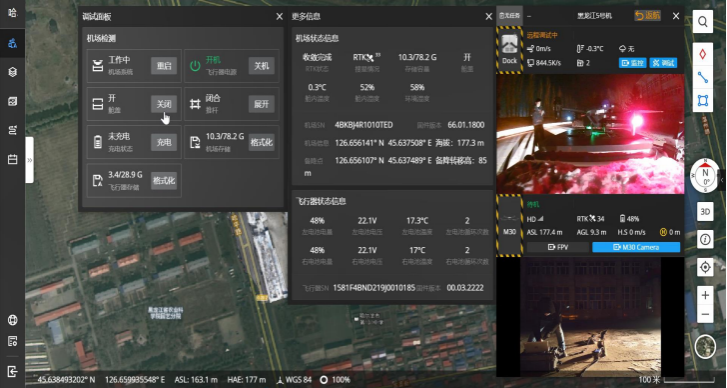Screen dimensions: 727x388
Task: Collapse the right panel using edge arrow
Action: 722,180
